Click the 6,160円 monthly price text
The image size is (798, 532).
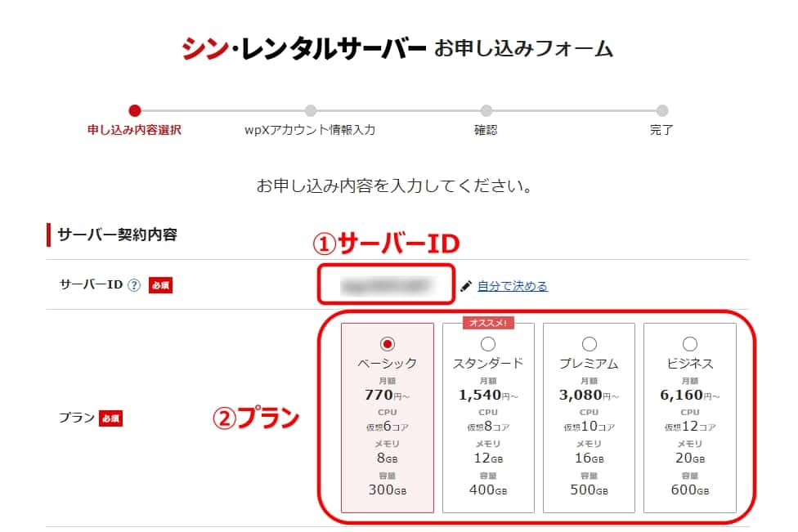690,395
